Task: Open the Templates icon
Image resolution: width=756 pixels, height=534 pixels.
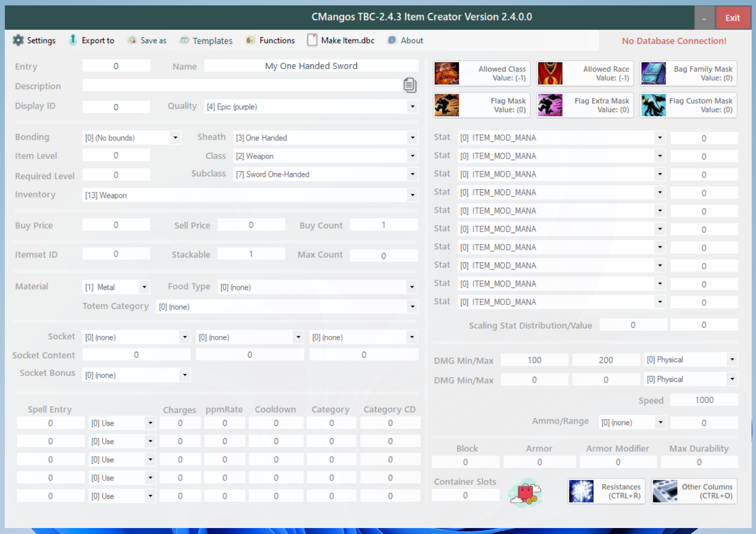Action: point(184,40)
